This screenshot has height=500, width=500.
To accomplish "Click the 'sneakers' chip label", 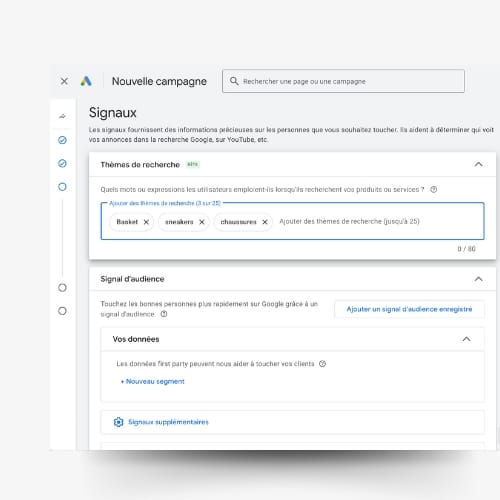I will [179, 222].
